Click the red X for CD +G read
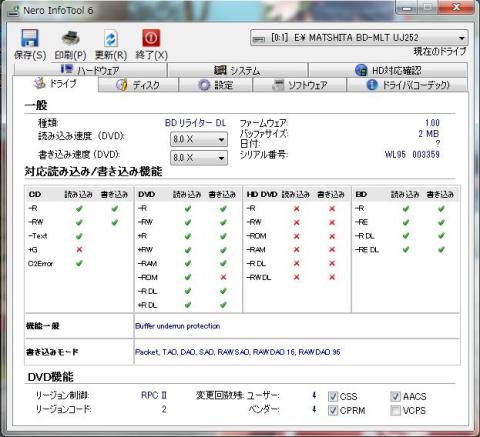 (x=79, y=249)
